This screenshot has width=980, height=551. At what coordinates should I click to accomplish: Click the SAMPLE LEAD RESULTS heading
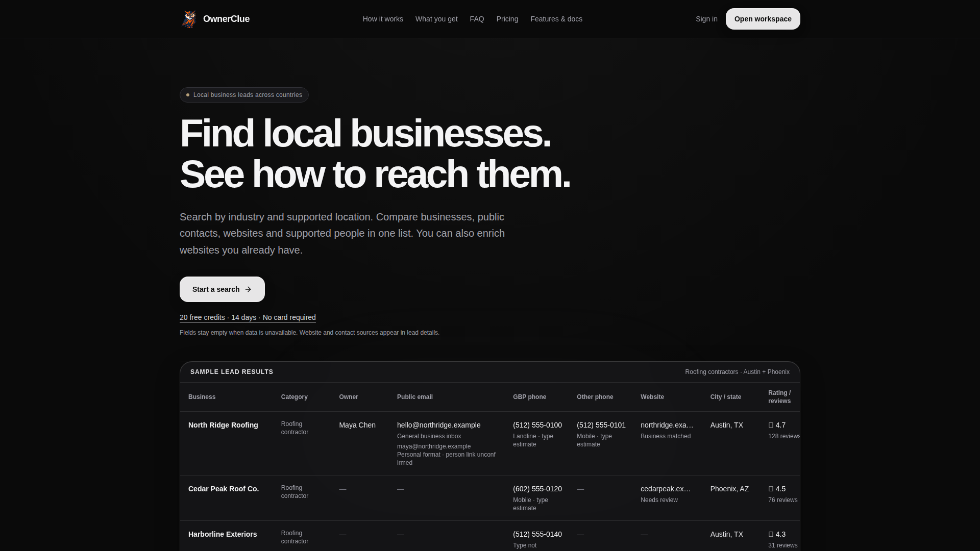[232, 372]
